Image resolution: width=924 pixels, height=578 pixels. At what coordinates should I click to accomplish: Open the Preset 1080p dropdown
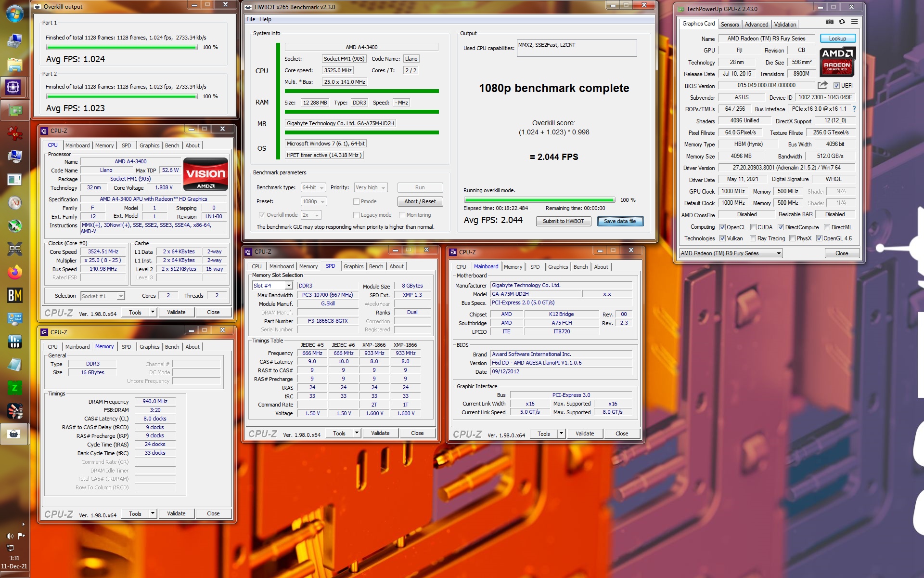click(314, 202)
